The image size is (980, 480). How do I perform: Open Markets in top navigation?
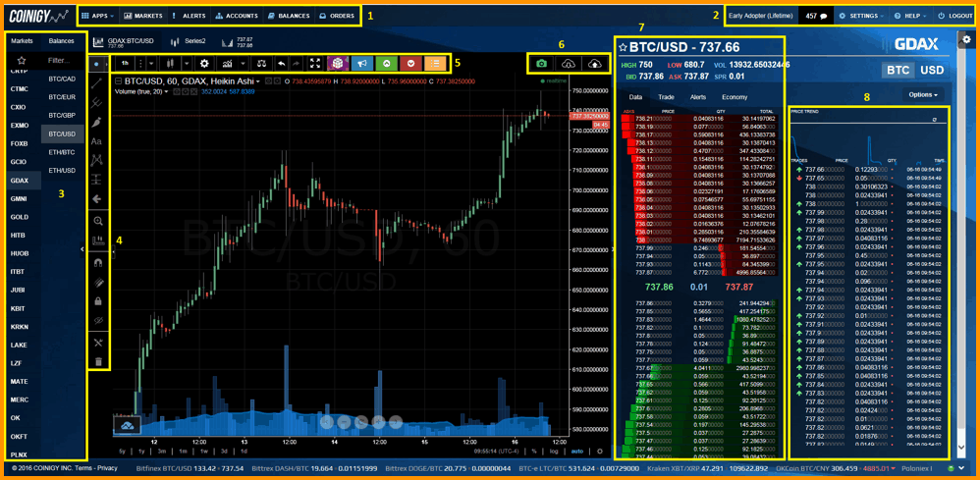(x=143, y=16)
